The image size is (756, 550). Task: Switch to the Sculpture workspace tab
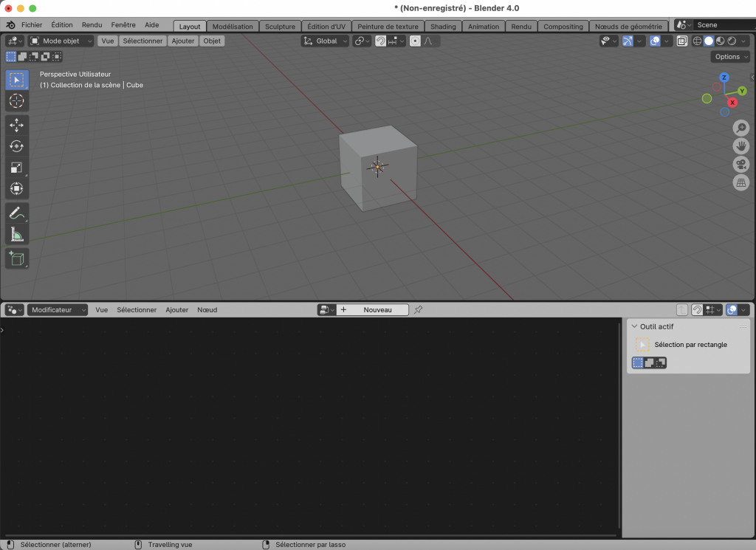click(x=280, y=27)
